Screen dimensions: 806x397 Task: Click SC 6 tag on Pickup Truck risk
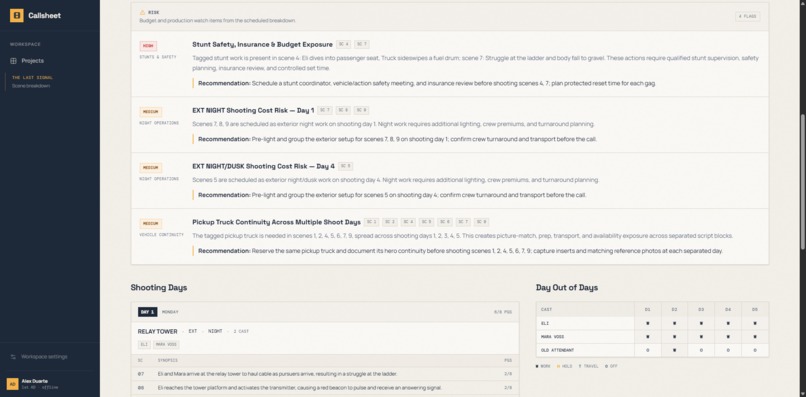(x=445, y=222)
